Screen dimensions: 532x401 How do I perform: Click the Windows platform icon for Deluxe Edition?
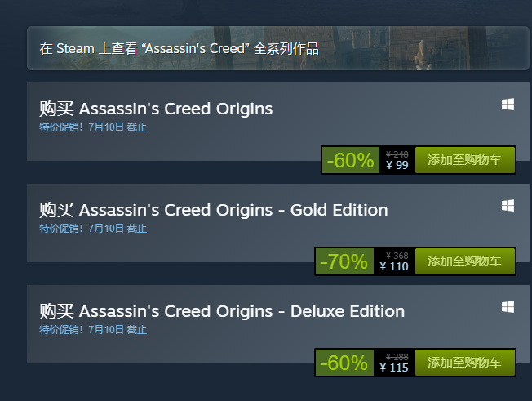[x=508, y=307]
